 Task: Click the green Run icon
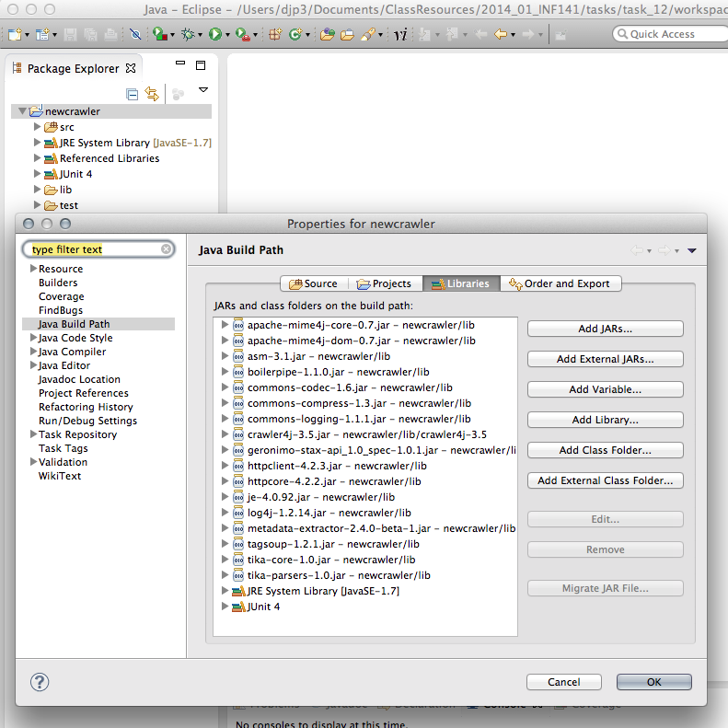215,34
